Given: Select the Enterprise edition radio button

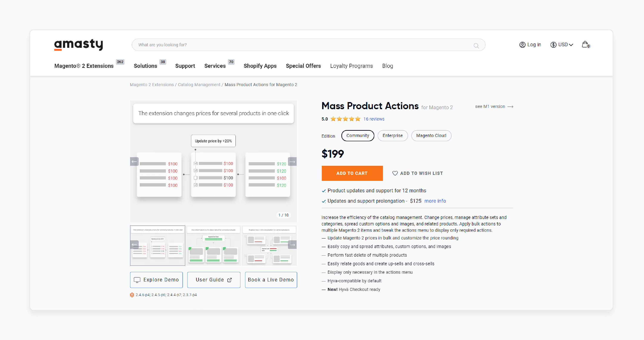Looking at the screenshot, I should pos(392,135).
